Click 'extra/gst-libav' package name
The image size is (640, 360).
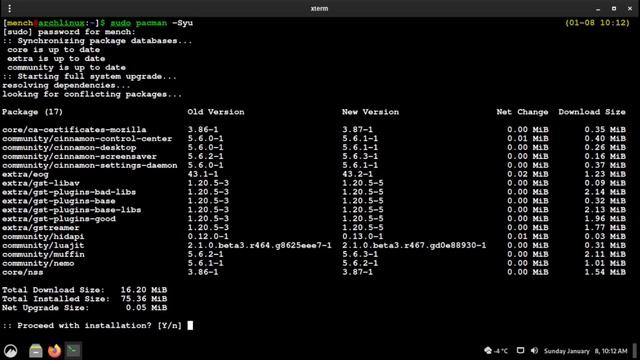point(40,183)
